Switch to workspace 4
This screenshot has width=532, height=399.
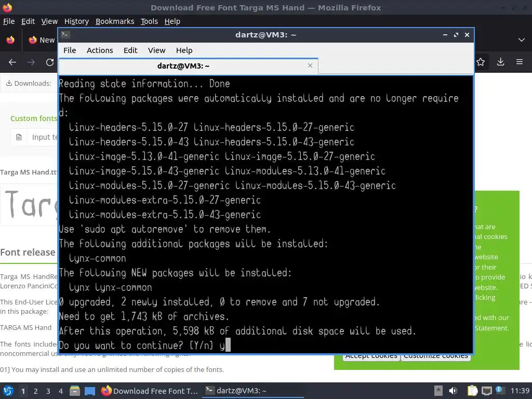pos(61,391)
